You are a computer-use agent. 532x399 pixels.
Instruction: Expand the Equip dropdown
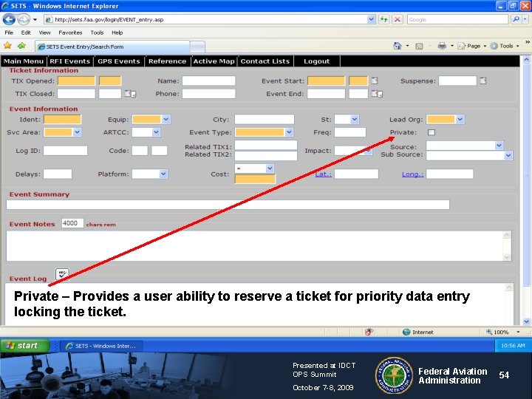pos(166,119)
